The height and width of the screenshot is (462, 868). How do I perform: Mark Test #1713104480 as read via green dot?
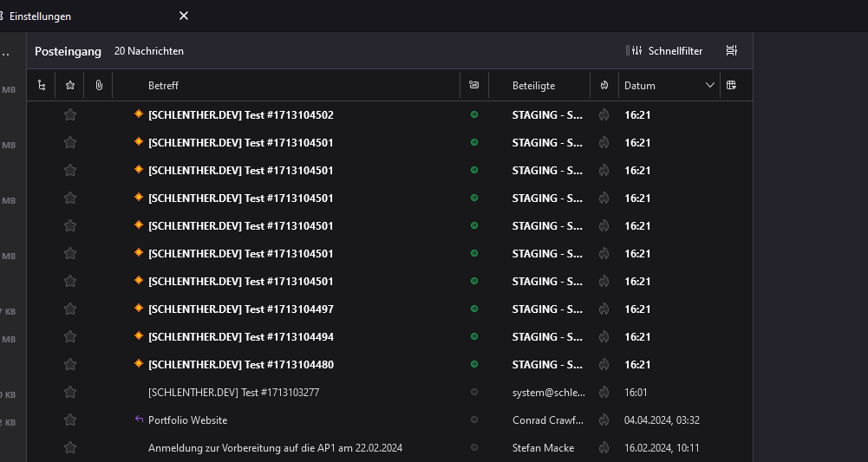pos(473,364)
